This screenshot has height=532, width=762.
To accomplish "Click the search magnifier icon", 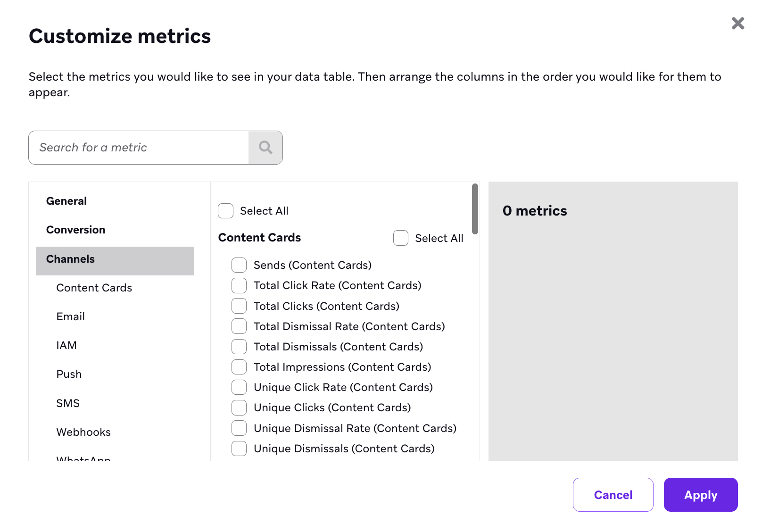I will 265,148.
